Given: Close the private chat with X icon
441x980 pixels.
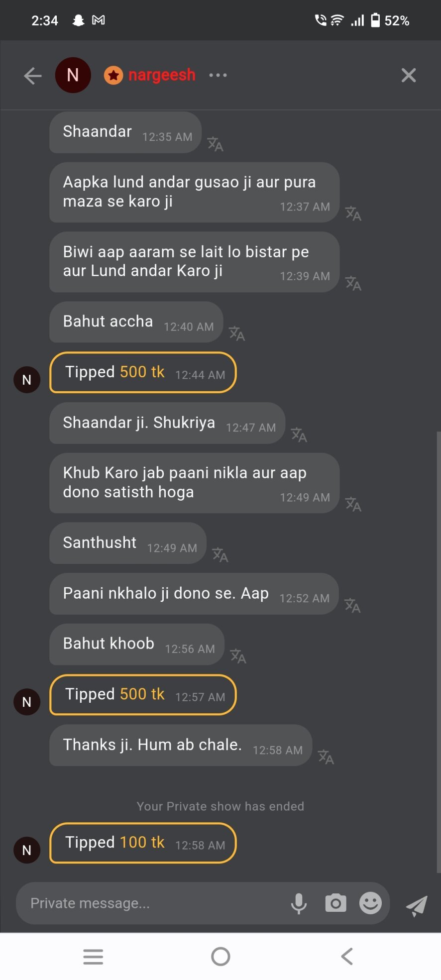Looking at the screenshot, I should point(408,75).
